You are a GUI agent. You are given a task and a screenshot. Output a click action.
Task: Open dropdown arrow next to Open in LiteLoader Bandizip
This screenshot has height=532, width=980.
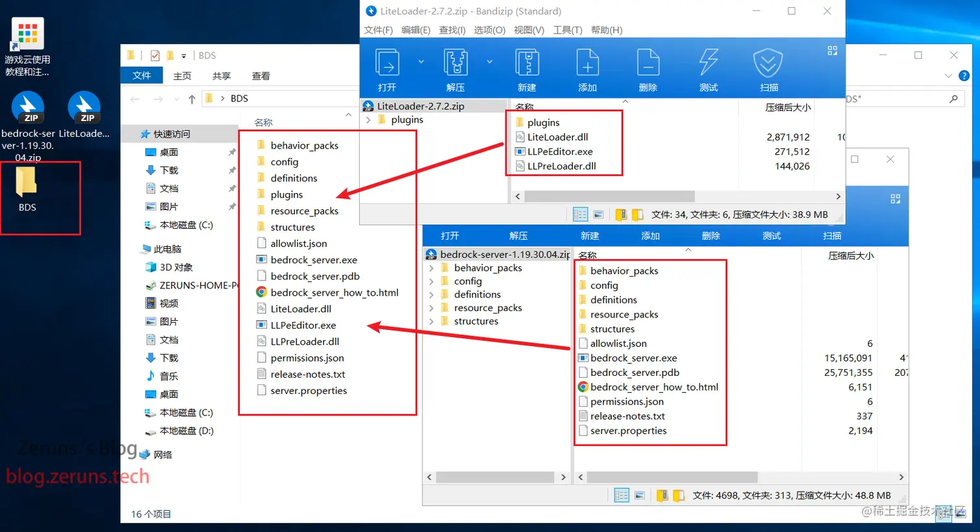[421, 62]
